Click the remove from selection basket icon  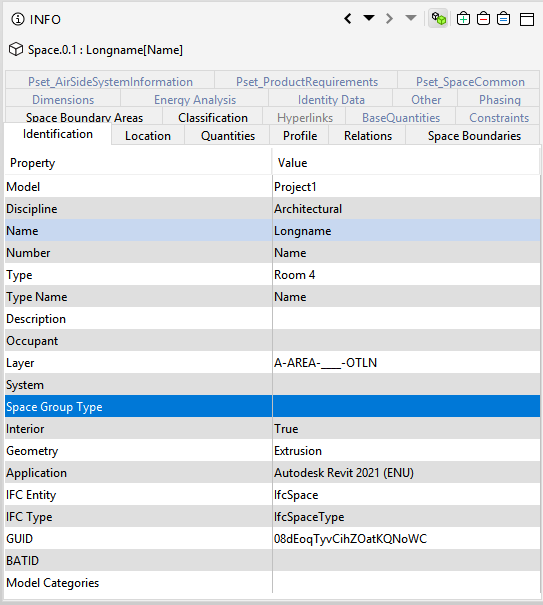tap(483, 19)
